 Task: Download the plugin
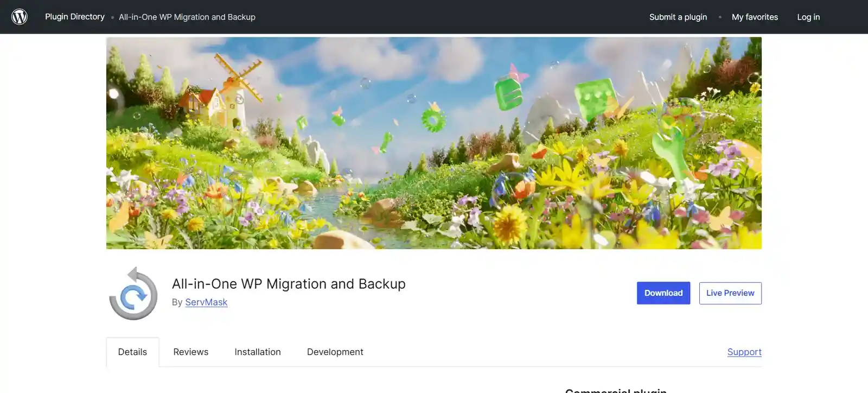point(663,293)
